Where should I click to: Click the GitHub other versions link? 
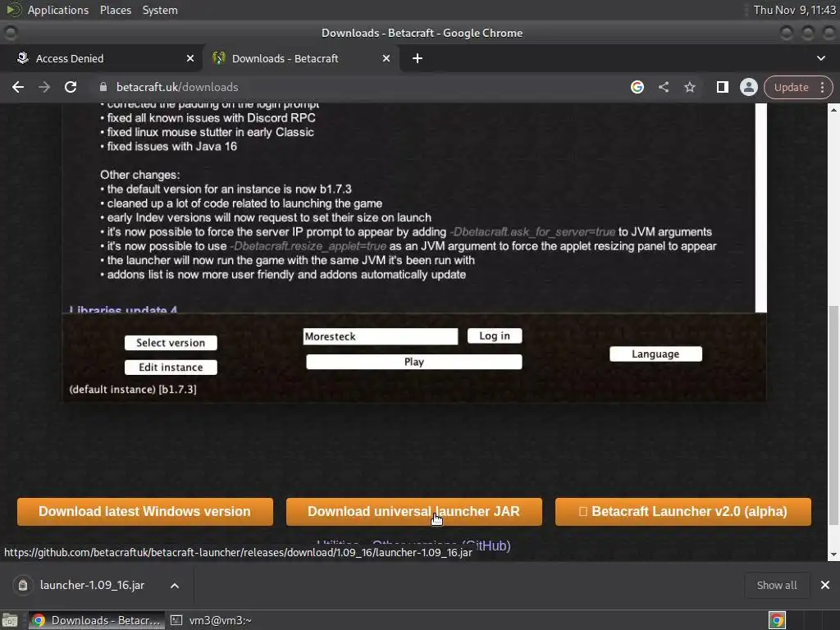441,546
